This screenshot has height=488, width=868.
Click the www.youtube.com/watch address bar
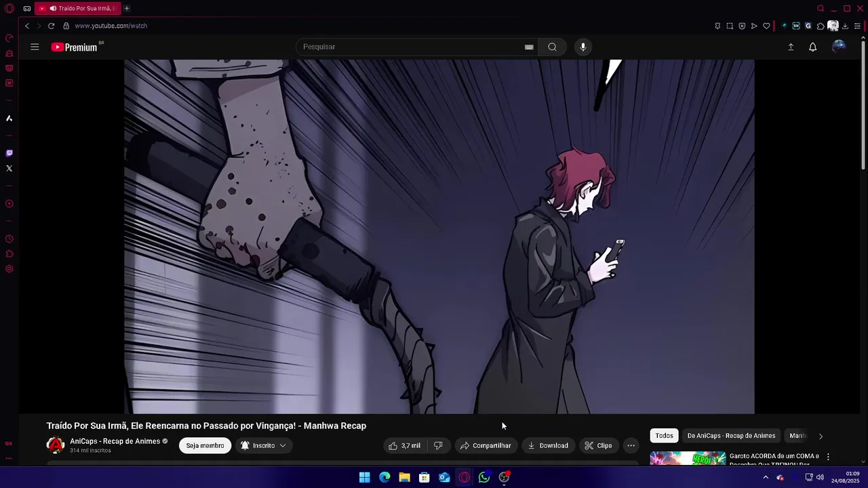(x=111, y=26)
